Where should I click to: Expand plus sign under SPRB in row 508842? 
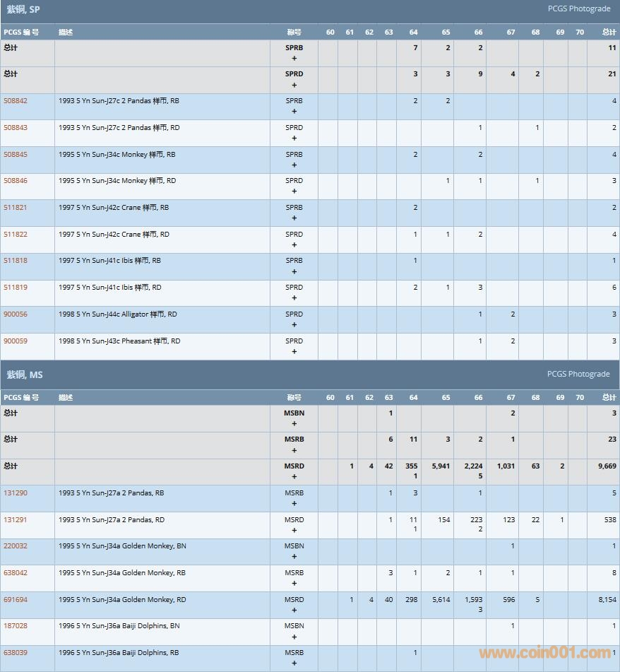[294, 112]
